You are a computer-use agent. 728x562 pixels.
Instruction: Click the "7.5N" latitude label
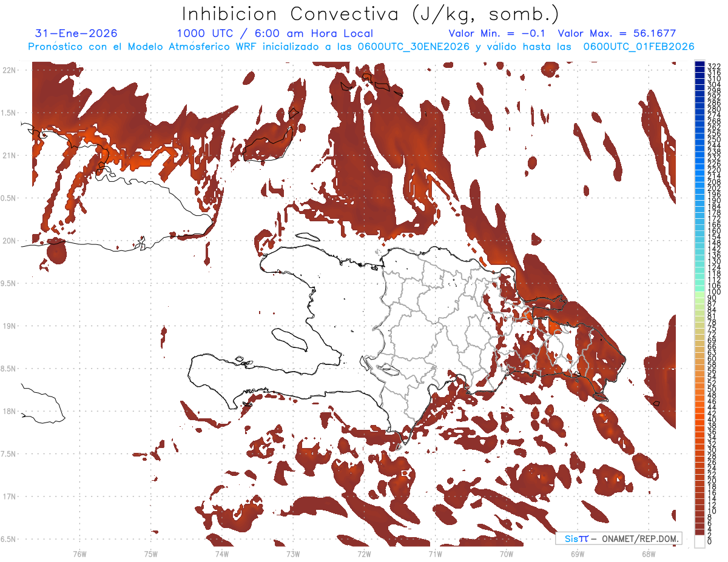[x=9, y=454]
